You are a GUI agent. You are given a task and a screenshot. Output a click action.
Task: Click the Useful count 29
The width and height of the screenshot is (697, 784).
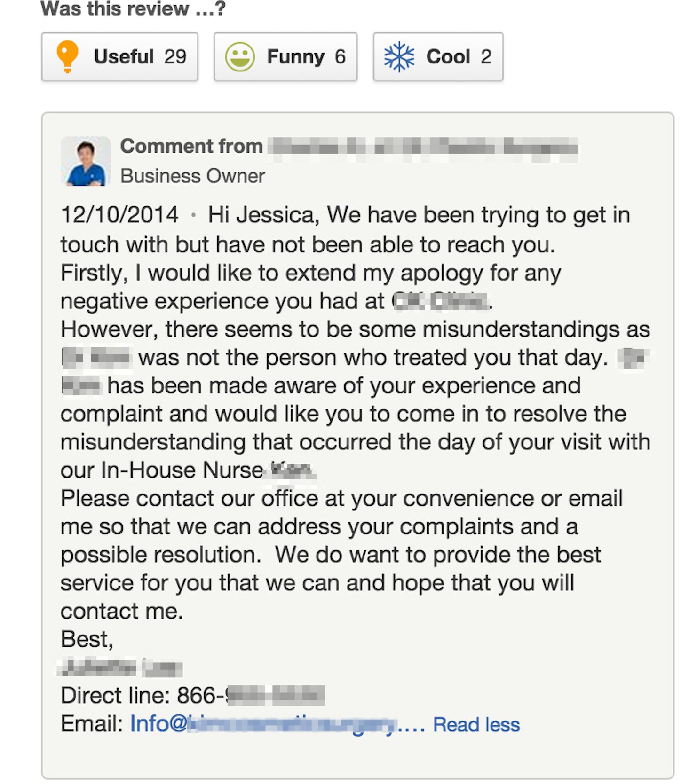pos(175,57)
